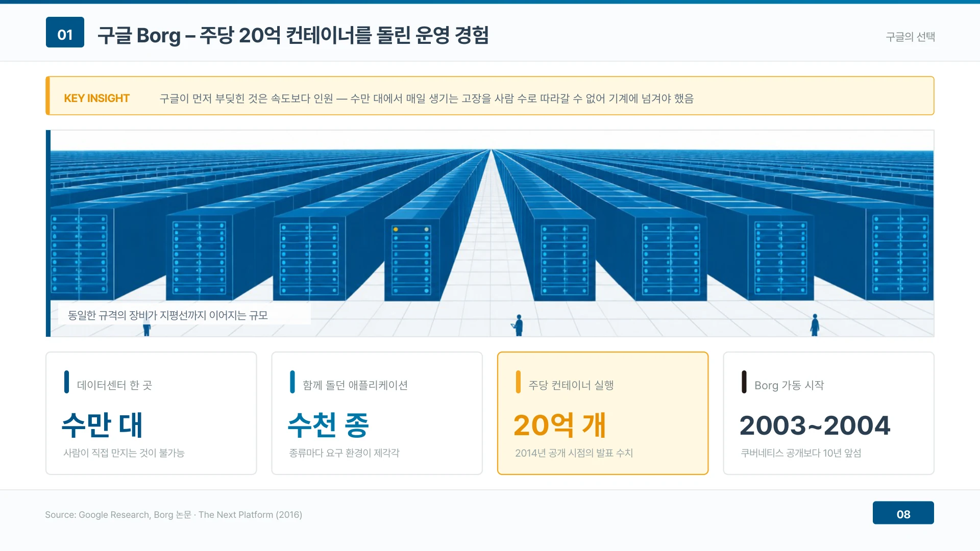Click the Source citation line in footer
This screenshot has height=551, width=980.
click(174, 515)
